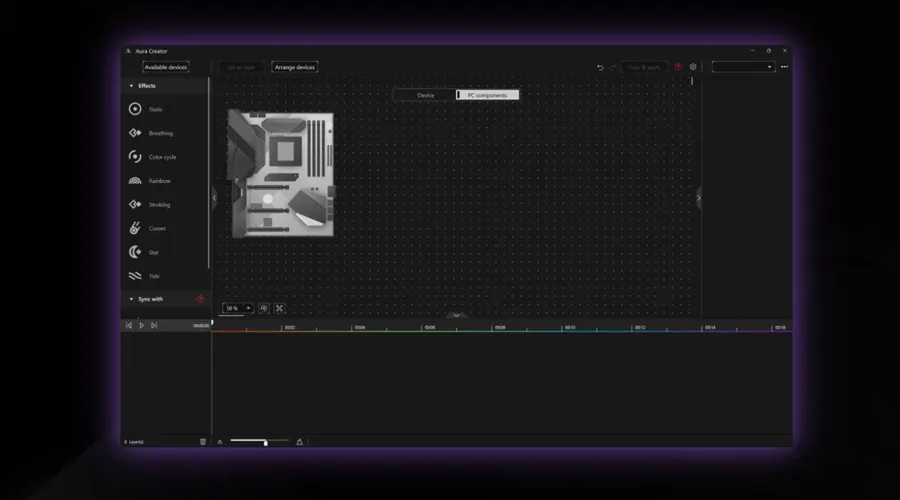Screen dimensions: 900x500
Task: Select the motherboard device thumbnail on canvas
Action: pyautogui.click(x=281, y=173)
